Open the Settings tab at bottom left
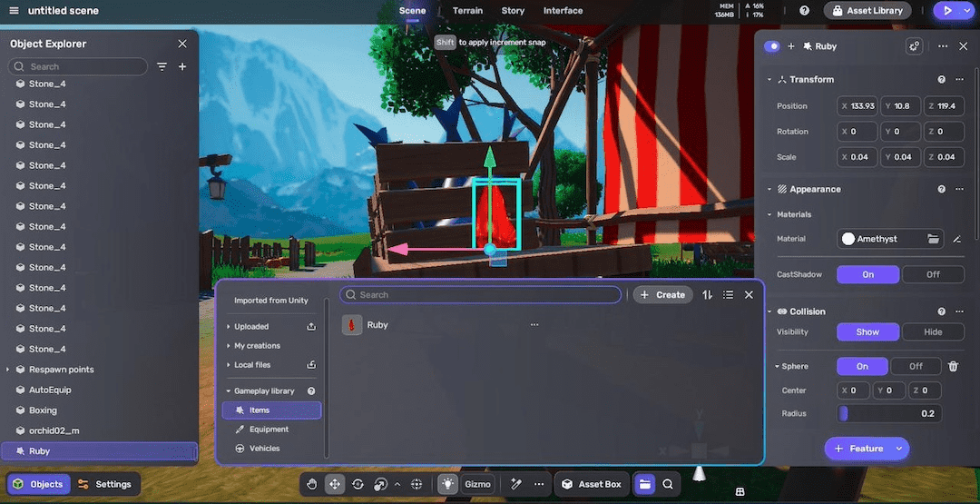980x504 pixels. coord(105,484)
